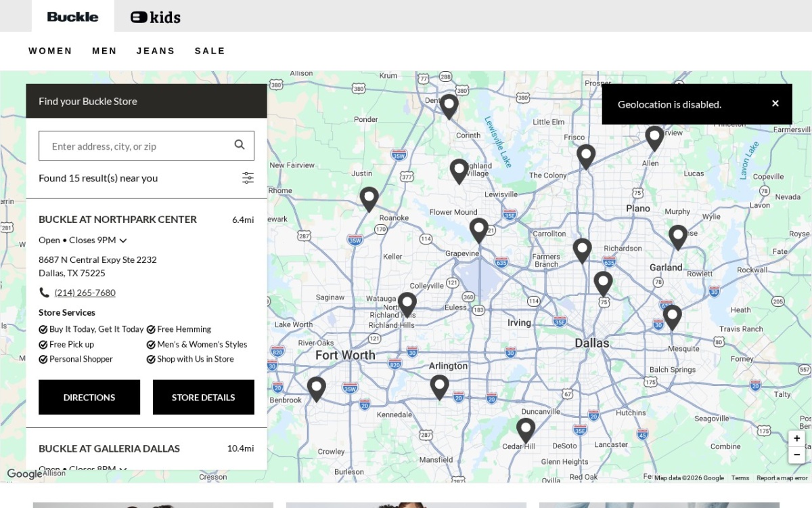The width and height of the screenshot is (812, 508).
Task: Click the Found 15 result(s) near you text
Action: pyautogui.click(x=98, y=178)
